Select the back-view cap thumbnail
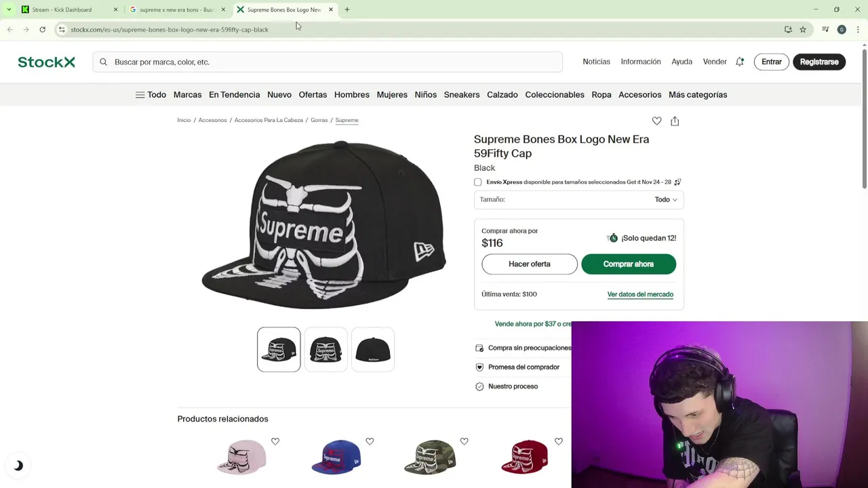The image size is (868, 488). (x=373, y=350)
